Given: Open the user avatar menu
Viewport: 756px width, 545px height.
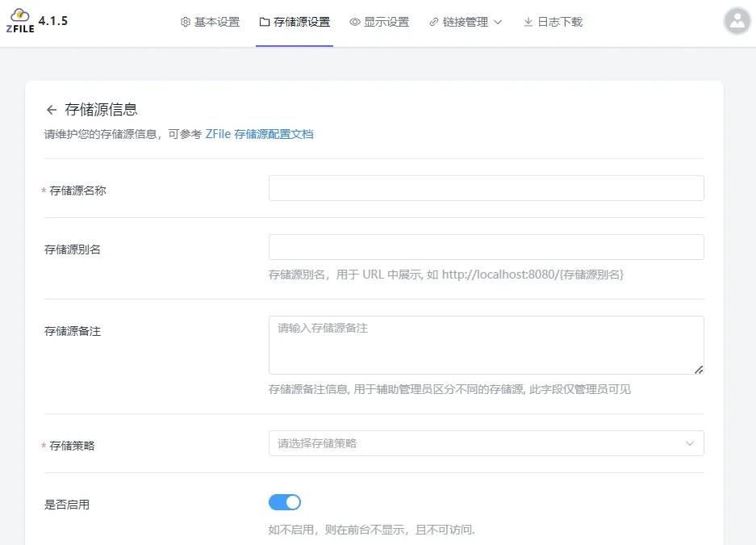Looking at the screenshot, I should click(x=736, y=21).
